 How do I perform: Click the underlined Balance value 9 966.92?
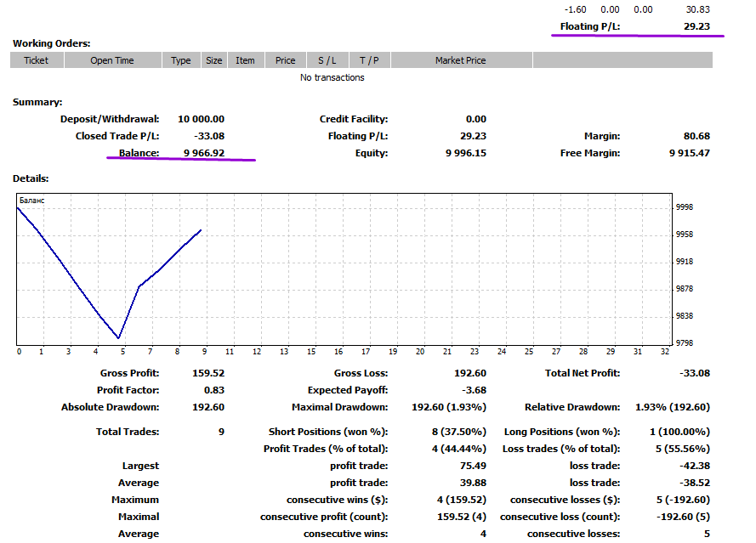(204, 153)
